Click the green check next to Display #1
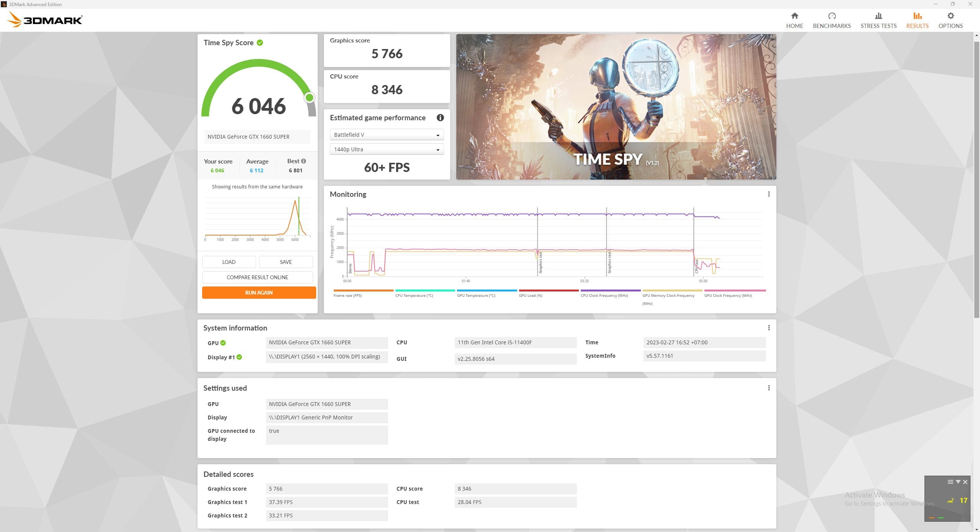The width and height of the screenshot is (980, 532). [239, 357]
